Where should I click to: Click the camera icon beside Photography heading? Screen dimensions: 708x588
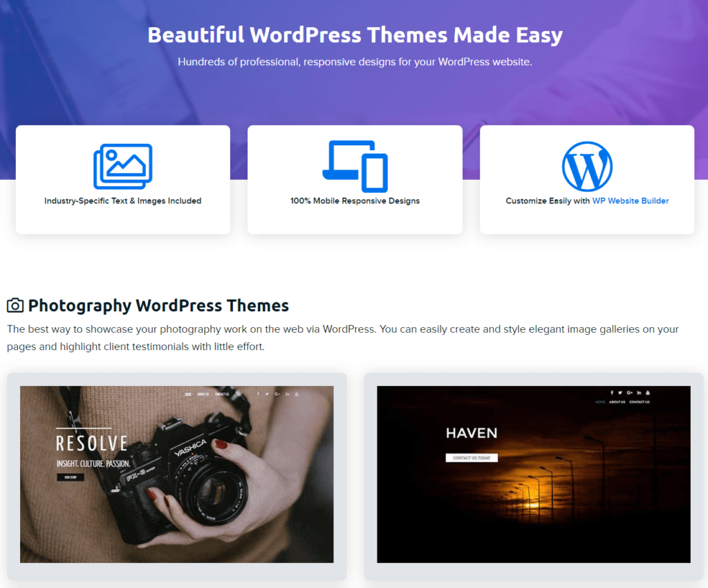tap(15, 306)
